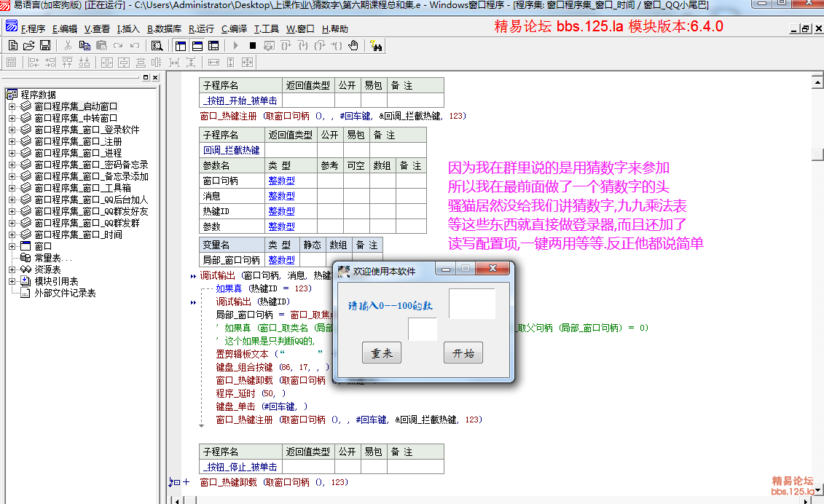Stop the running program with stop icon
Viewport: 824px width, 504px height.
click(x=252, y=45)
